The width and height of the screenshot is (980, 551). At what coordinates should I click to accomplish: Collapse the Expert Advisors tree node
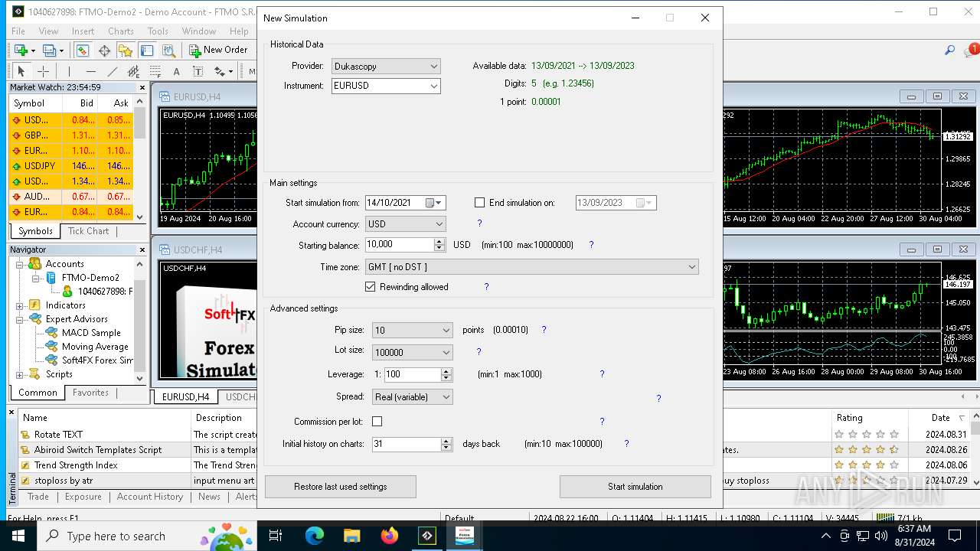20,319
